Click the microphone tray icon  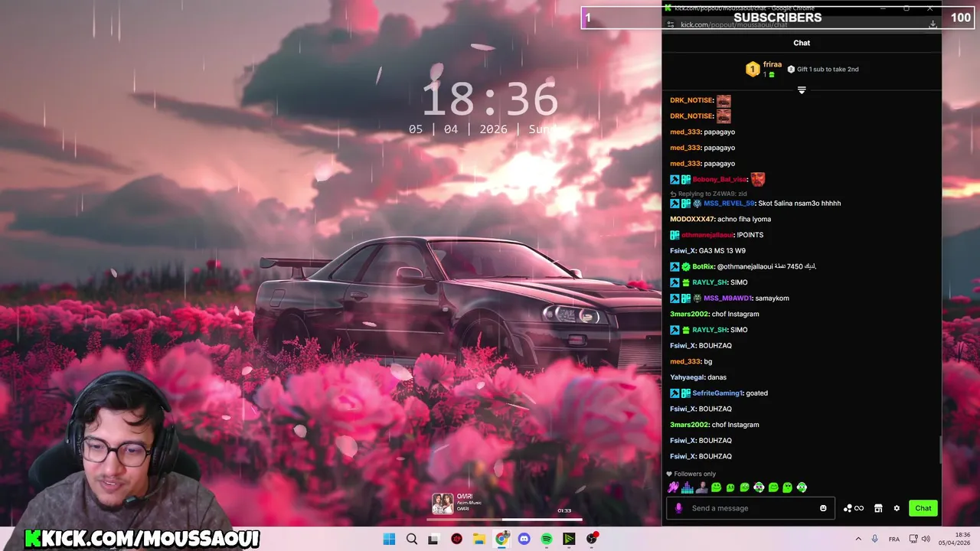click(875, 539)
